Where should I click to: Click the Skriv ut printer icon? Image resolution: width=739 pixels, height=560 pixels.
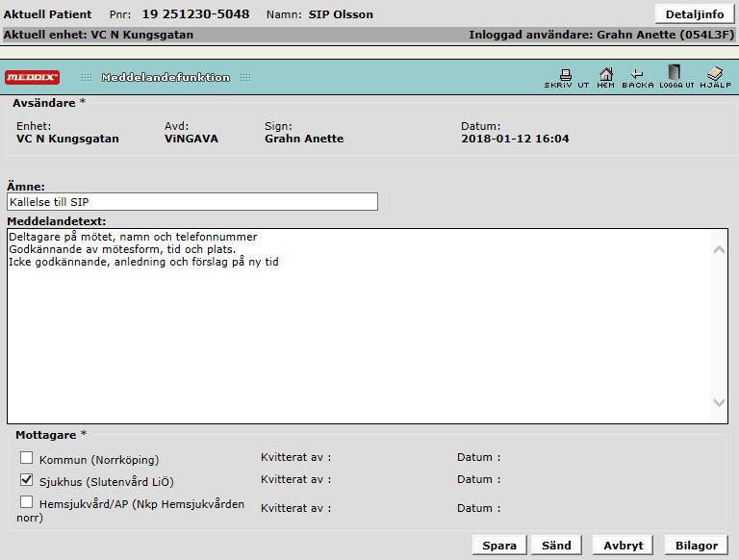pyautogui.click(x=566, y=78)
